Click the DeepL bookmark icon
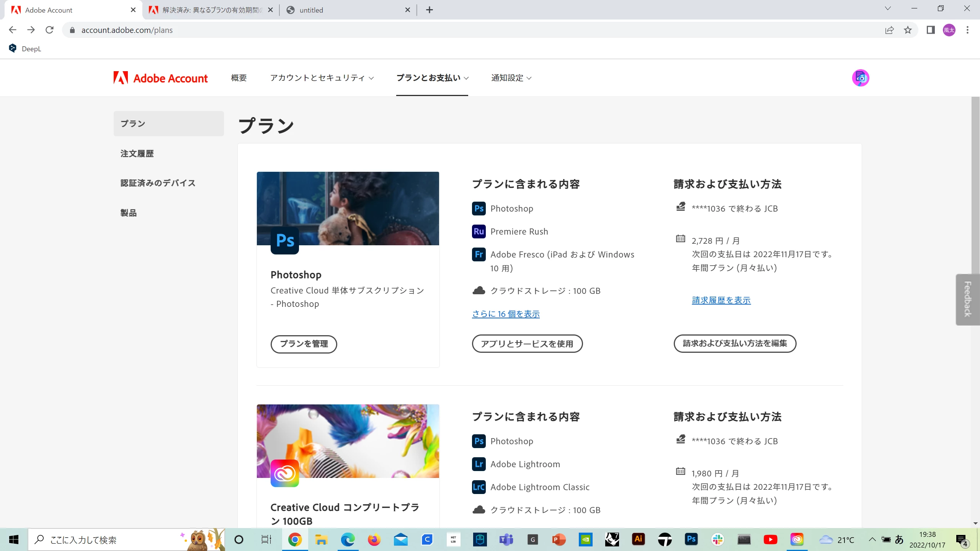The width and height of the screenshot is (980, 551). 13,49
